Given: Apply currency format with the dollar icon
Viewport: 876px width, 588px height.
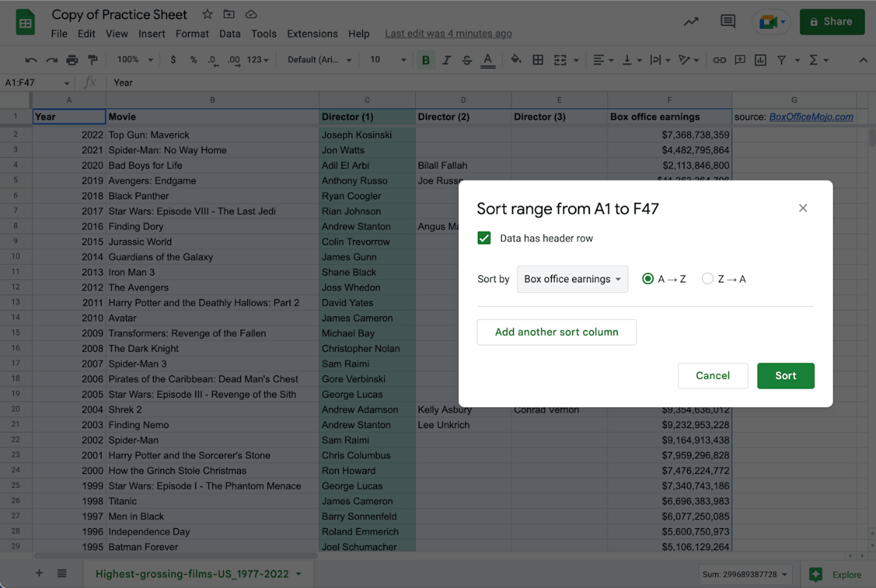Looking at the screenshot, I should pyautogui.click(x=173, y=59).
